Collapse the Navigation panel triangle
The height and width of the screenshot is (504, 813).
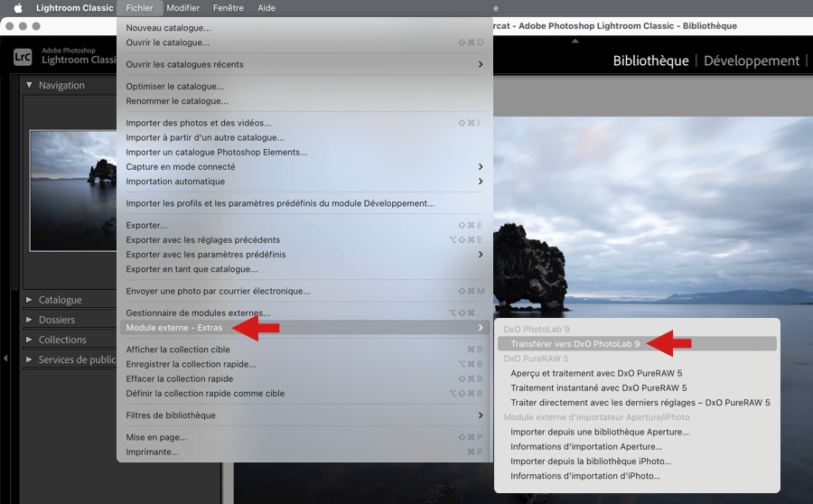pos(29,85)
